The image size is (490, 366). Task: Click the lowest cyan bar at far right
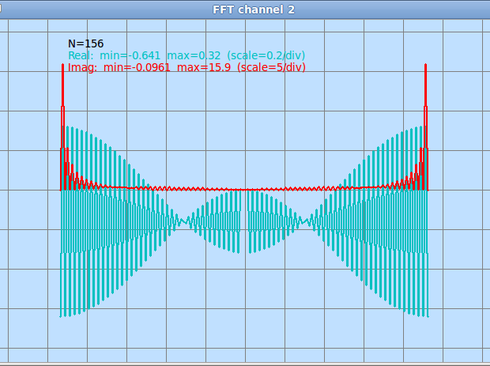point(428,285)
